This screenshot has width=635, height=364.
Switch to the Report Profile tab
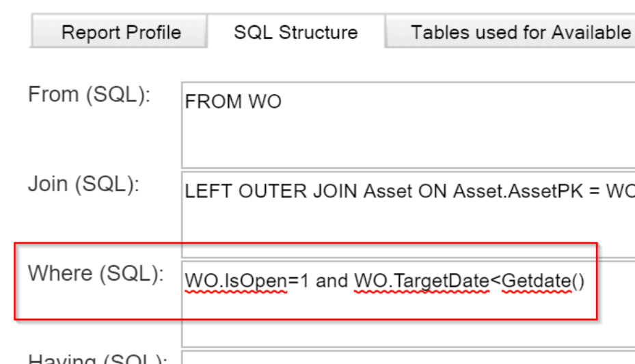(119, 31)
